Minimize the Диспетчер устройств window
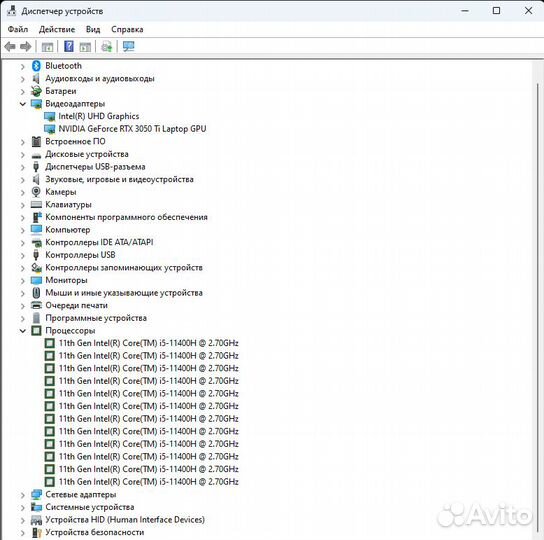This screenshot has width=544, height=540. pos(465,11)
